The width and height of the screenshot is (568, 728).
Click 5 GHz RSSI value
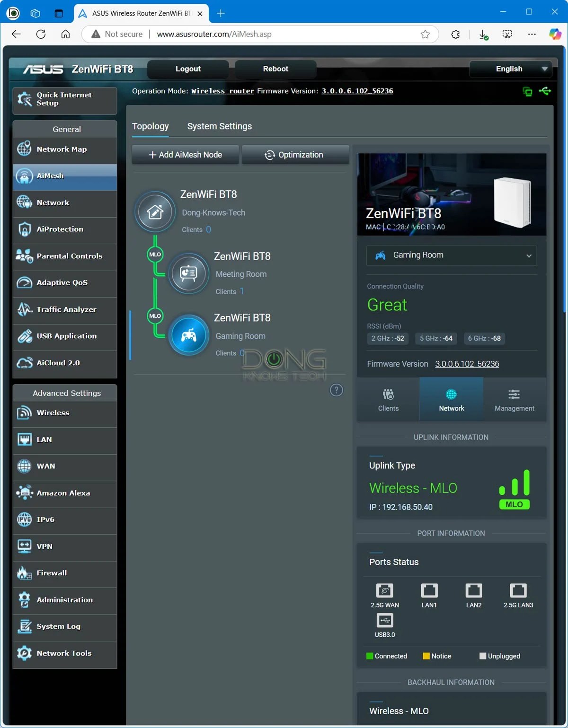click(x=436, y=338)
